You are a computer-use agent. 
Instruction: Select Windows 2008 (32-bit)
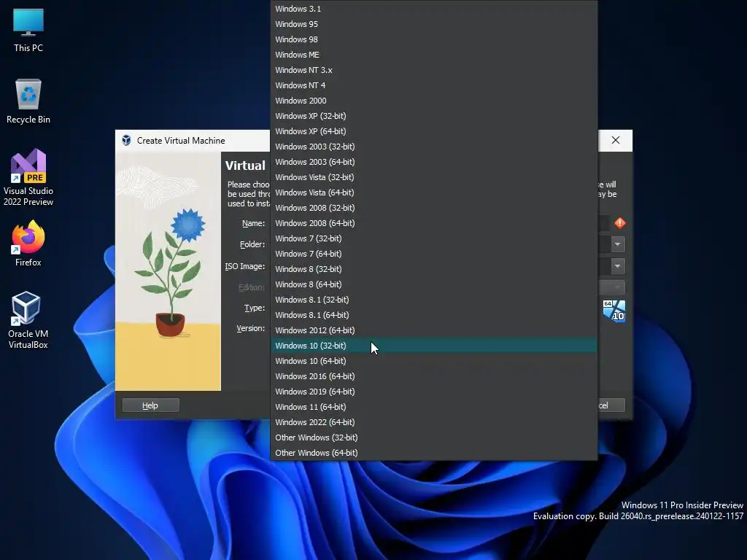click(x=434, y=208)
